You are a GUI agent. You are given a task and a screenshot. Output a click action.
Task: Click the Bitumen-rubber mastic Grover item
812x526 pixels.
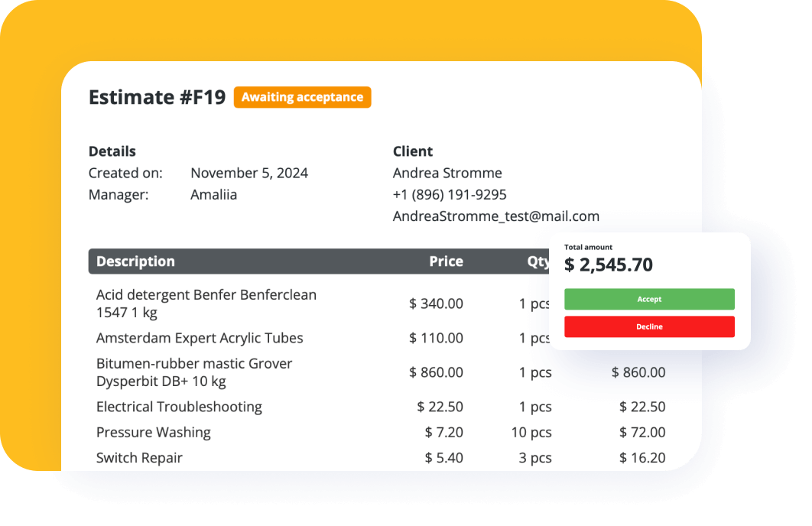pyautogui.click(x=194, y=372)
